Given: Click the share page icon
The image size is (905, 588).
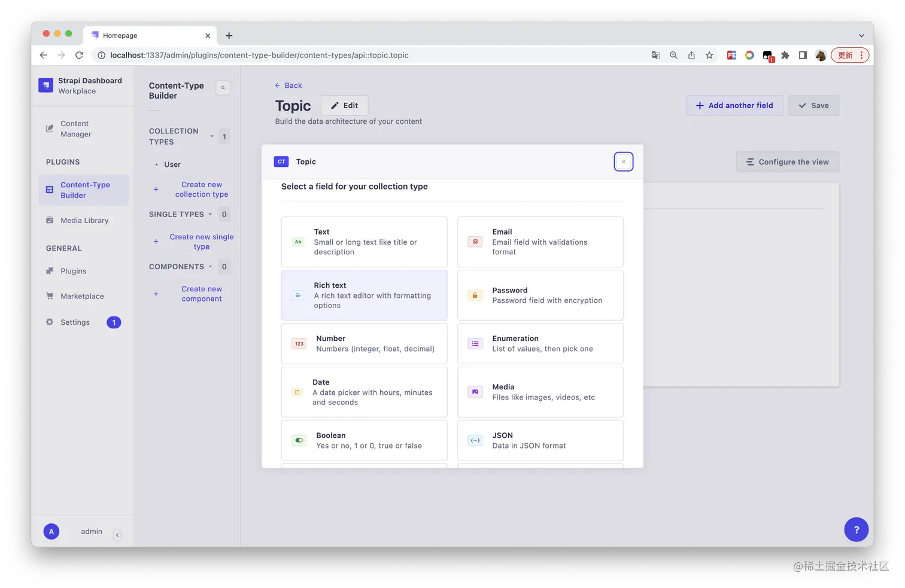Looking at the screenshot, I should [x=691, y=55].
